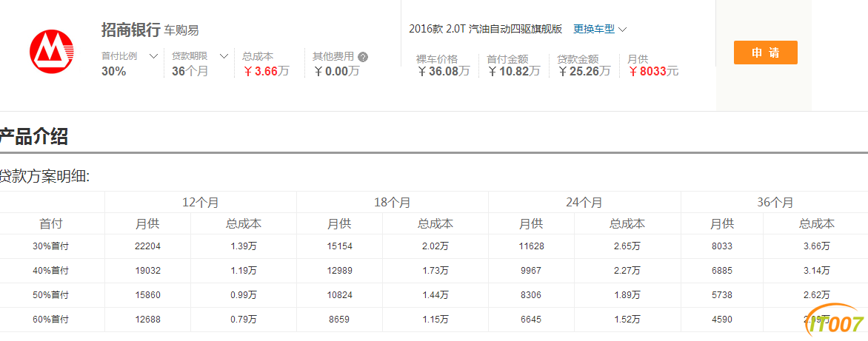
Task: Click the orange 申请 button
Action: (766, 53)
